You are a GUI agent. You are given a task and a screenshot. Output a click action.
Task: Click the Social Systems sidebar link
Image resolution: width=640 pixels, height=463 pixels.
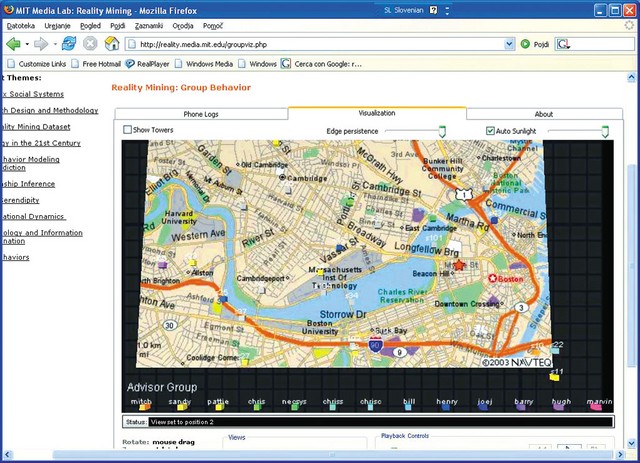pyautogui.click(x=33, y=94)
